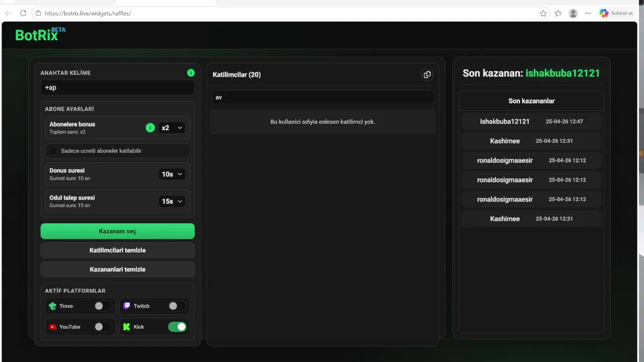
Task: Open Copilot Sohbet et button
Action: click(x=616, y=13)
